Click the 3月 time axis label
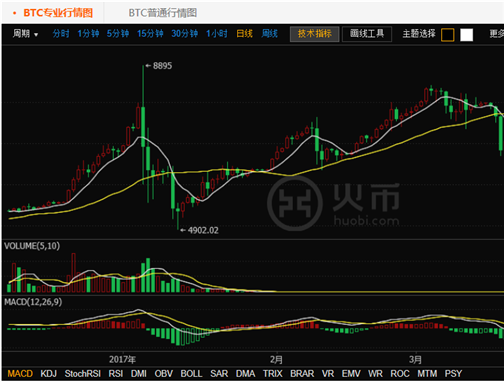Image resolution: width=504 pixels, height=382 pixels. tap(415, 359)
